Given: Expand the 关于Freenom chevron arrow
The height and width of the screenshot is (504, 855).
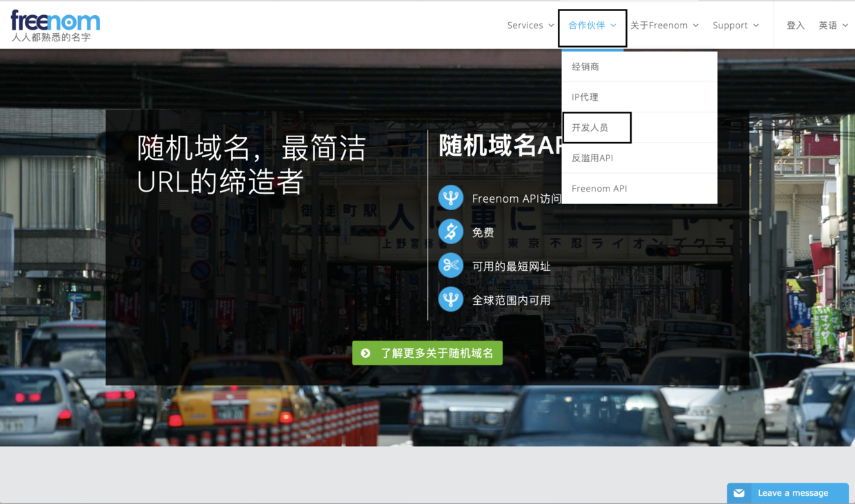Looking at the screenshot, I should pos(696,26).
